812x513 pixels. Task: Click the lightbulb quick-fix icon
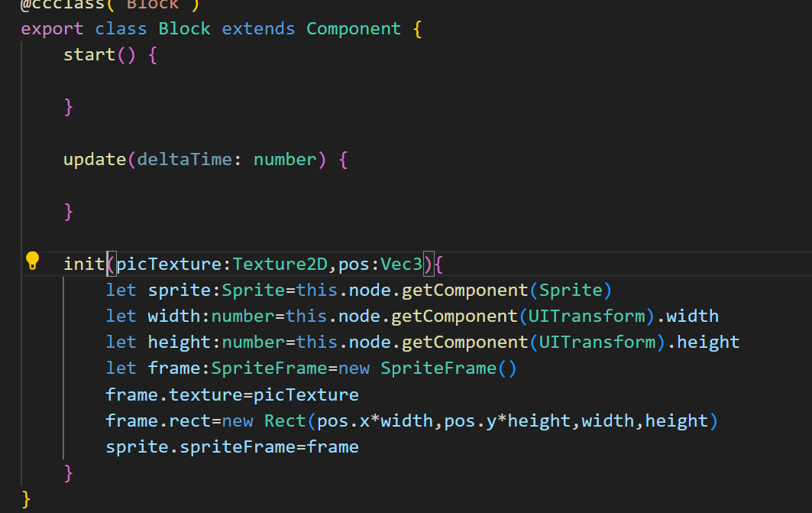point(32,261)
